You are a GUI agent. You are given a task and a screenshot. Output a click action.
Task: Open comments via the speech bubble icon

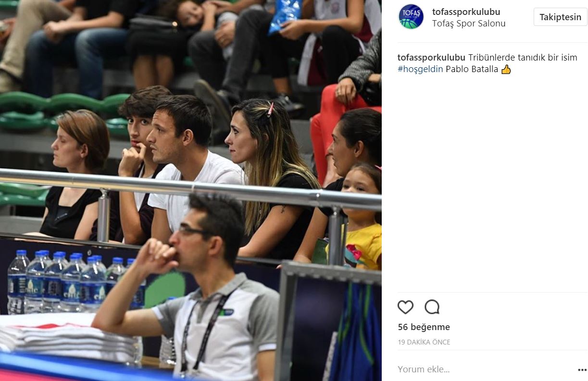(432, 307)
